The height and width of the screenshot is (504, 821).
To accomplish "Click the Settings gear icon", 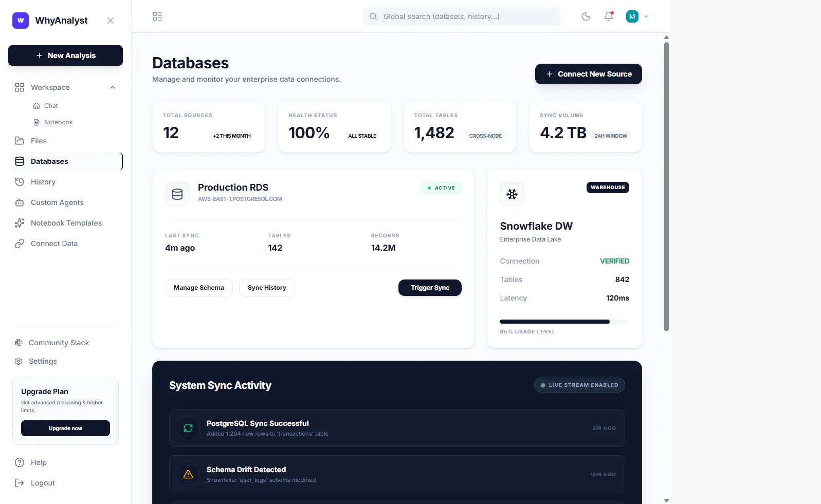I will 19,361.
